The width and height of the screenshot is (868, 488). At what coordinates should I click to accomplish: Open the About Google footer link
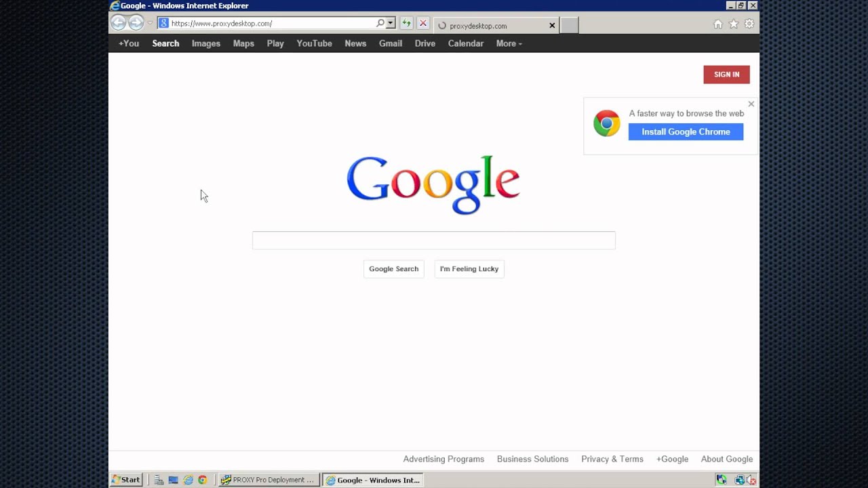point(727,459)
